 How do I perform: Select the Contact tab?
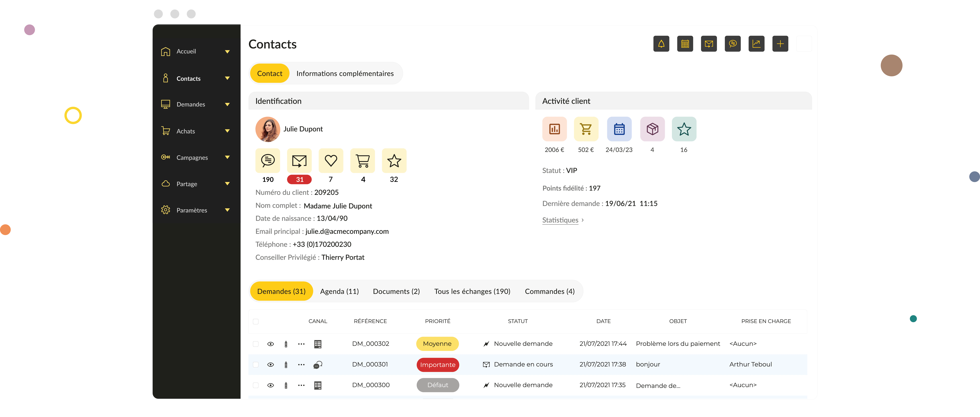point(270,73)
